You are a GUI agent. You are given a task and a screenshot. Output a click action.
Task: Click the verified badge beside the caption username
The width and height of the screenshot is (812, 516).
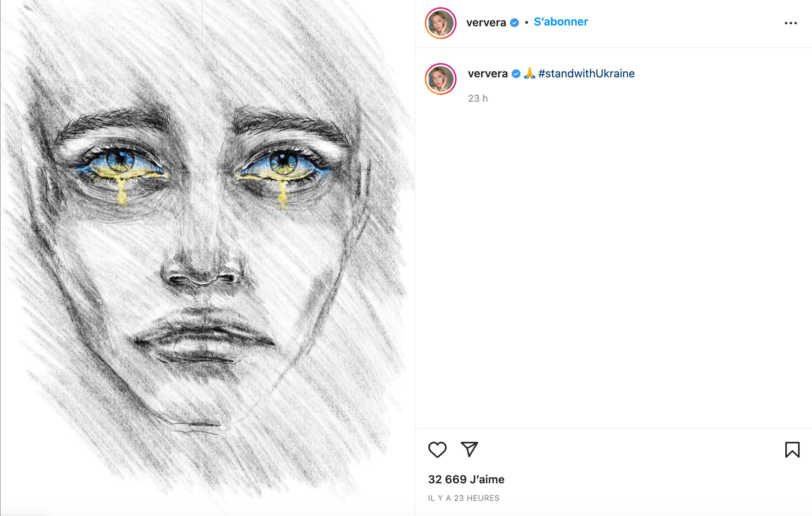tap(516, 74)
